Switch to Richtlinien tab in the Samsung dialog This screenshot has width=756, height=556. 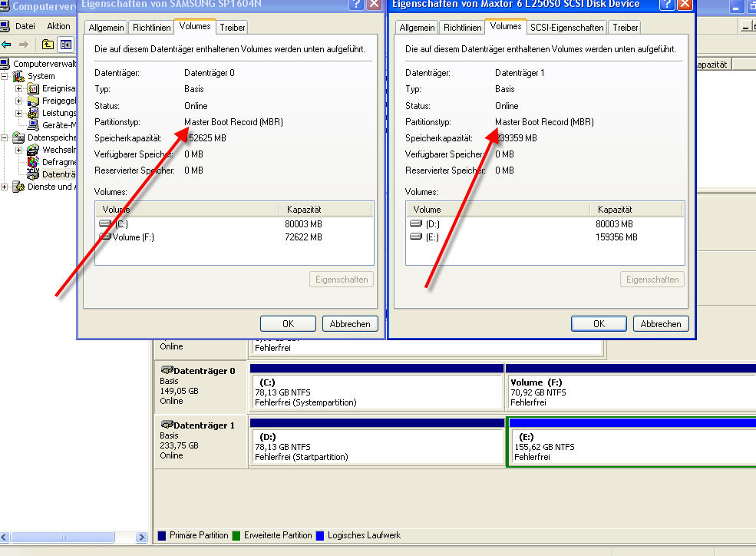coord(152,28)
